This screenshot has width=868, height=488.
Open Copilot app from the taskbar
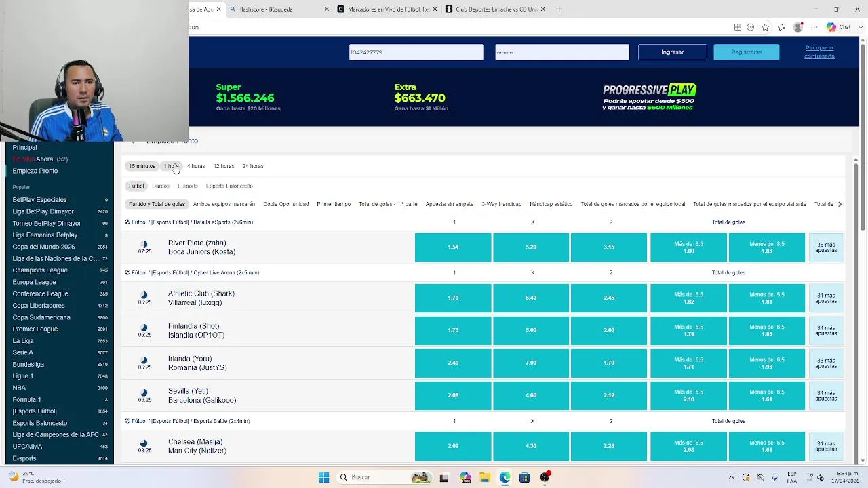pos(465,477)
